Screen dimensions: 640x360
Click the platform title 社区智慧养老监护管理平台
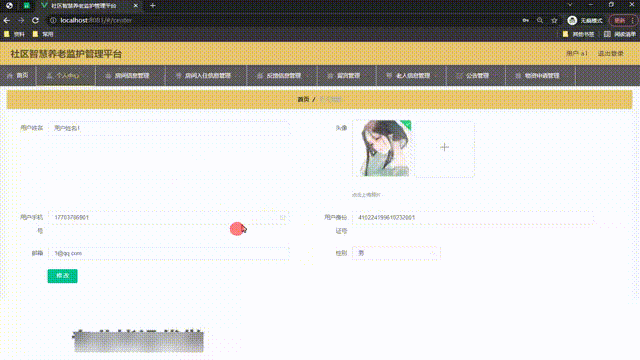pyautogui.click(x=66, y=54)
